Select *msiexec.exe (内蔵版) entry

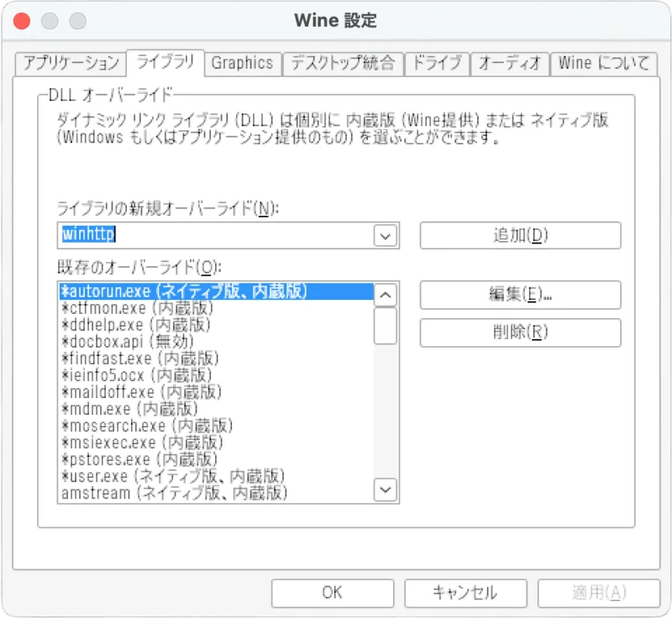tap(216, 443)
